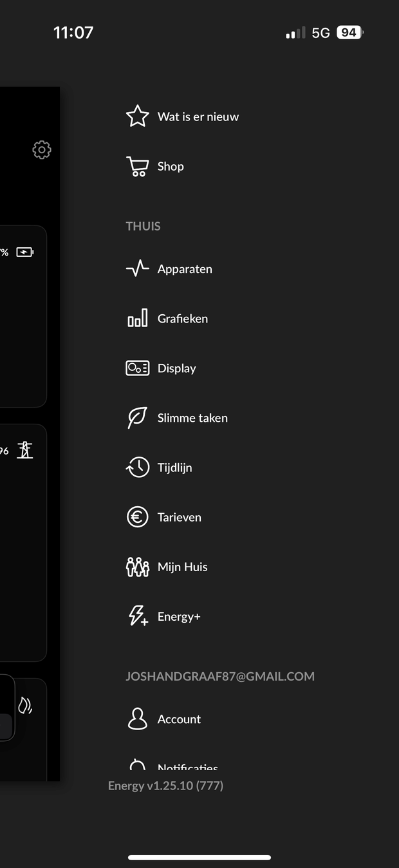The image size is (399, 868).
Task: Open the Wat is er nieuw menu item
Action: pos(198,117)
